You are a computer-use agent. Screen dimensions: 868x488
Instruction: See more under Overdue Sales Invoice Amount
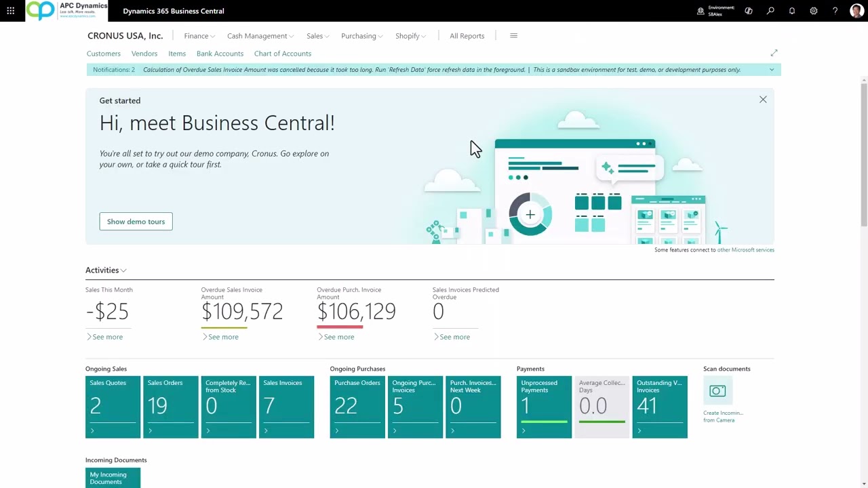(x=220, y=337)
